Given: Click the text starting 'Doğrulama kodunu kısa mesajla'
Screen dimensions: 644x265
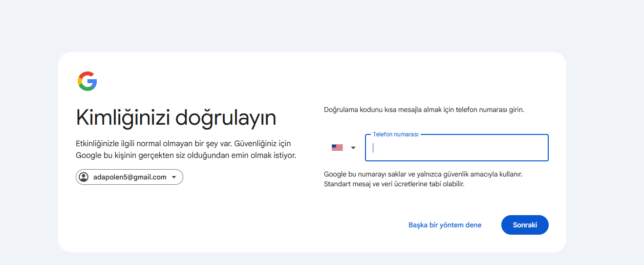Looking at the screenshot, I should 424,110.
